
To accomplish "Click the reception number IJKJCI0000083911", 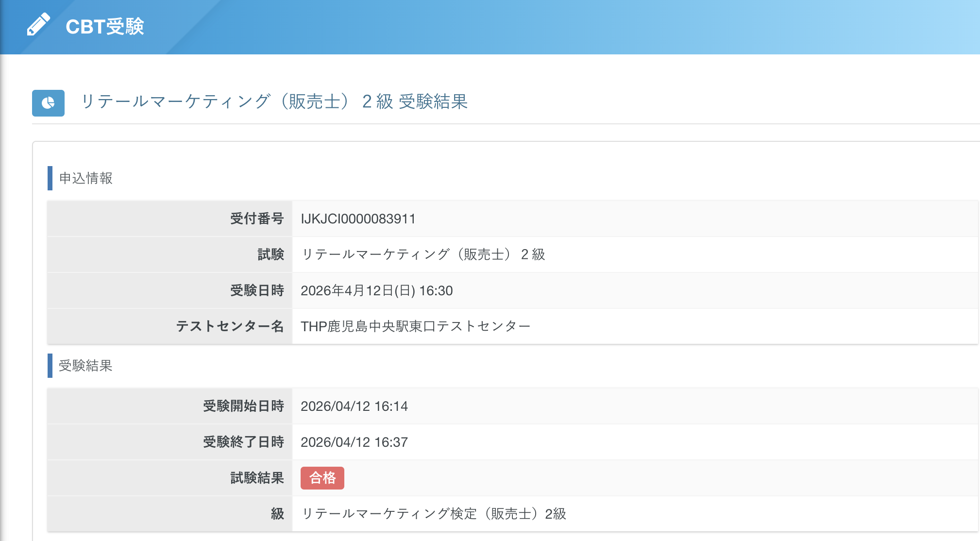I will (x=358, y=219).
